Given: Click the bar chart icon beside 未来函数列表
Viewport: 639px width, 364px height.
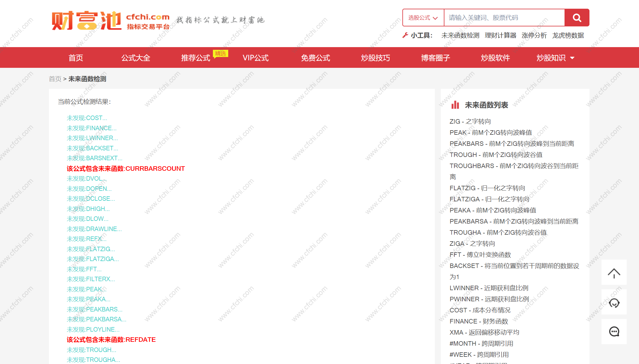Looking at the screenshot, I should pos(455,105).
